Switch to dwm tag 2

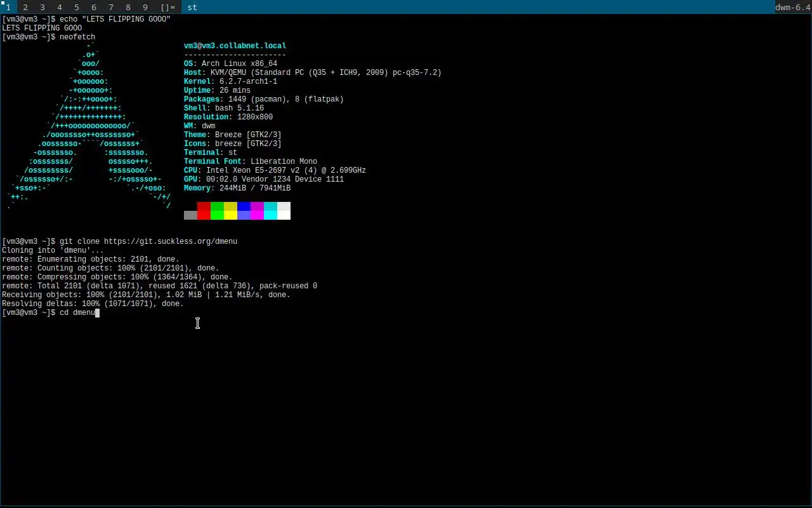pyautogui.click(x=25, y=7)
